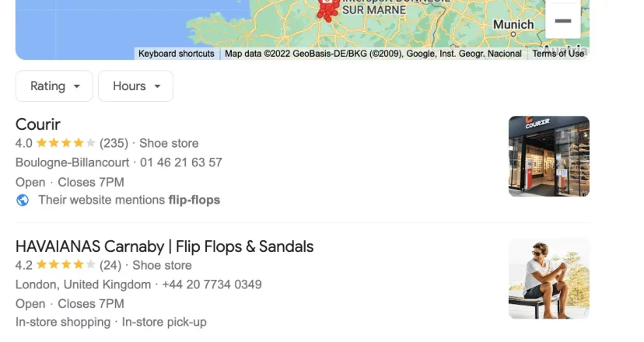
Task: Click HAVAIANAS phone number +44 20 7734 0349
Action: (x=212, y=284)
